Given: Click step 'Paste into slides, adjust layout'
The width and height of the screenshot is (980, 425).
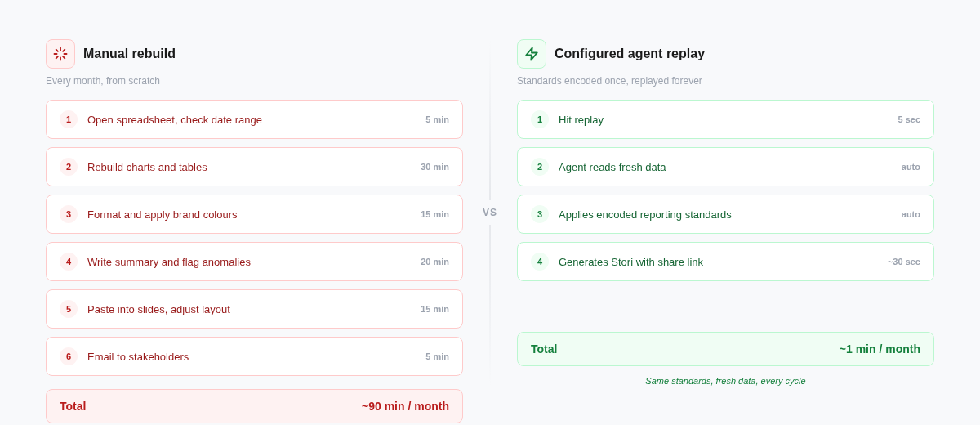Looking at the screenshot, I should (254, 309).
